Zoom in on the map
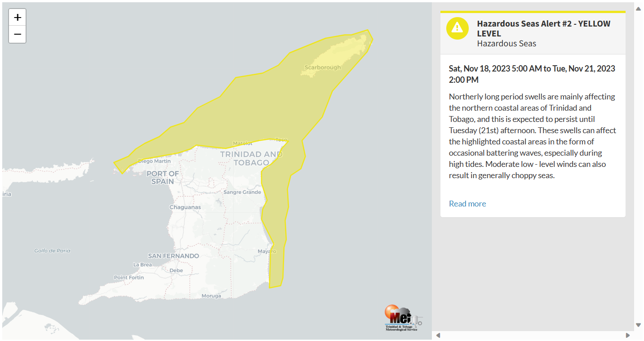Viewport: 644px width, 341px height. [x=18, y=18]
